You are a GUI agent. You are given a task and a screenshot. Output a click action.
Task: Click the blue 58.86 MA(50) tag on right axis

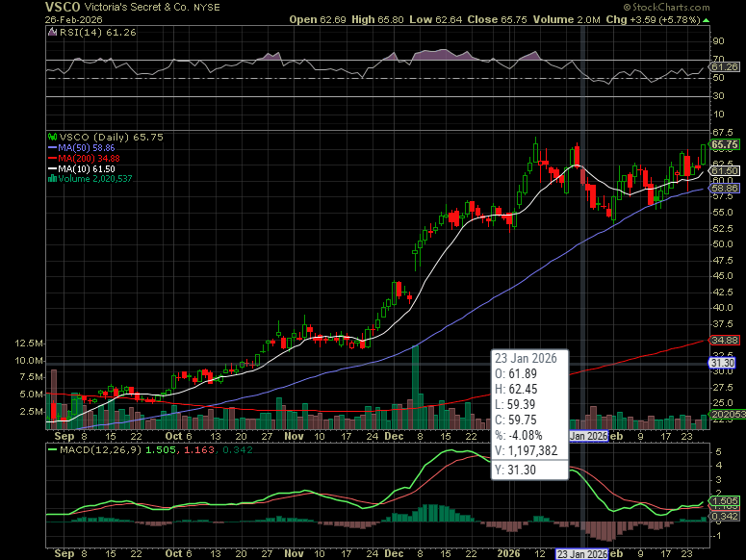(725, 189)
